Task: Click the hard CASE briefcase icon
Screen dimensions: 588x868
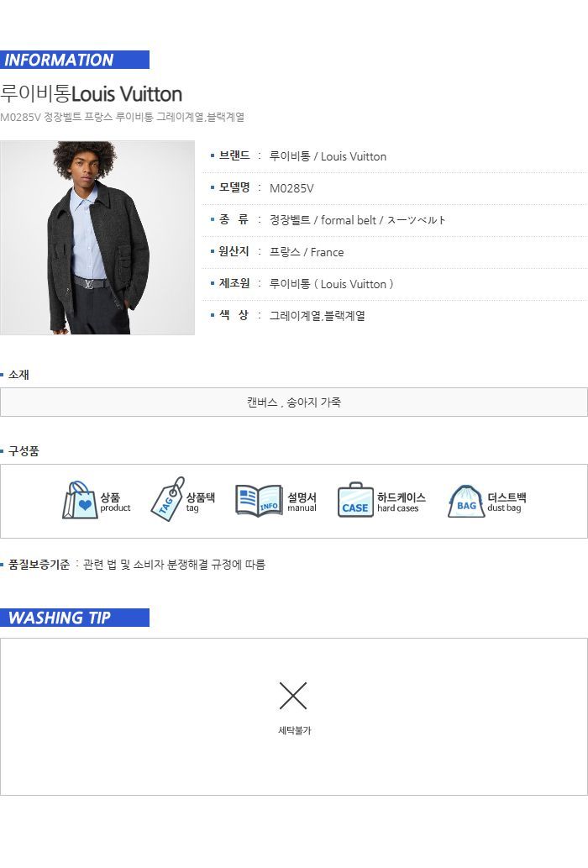Action: [x=355, y=500]
